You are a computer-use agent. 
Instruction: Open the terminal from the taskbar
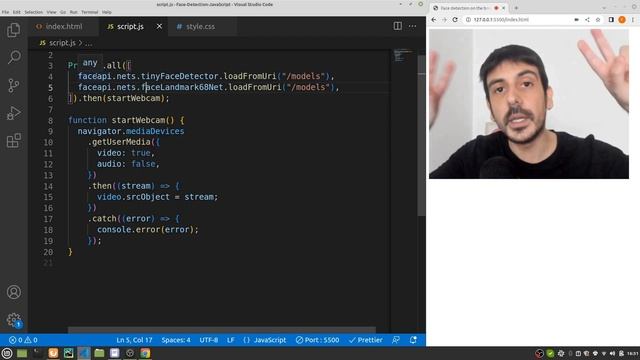click(x=38, y=353)
